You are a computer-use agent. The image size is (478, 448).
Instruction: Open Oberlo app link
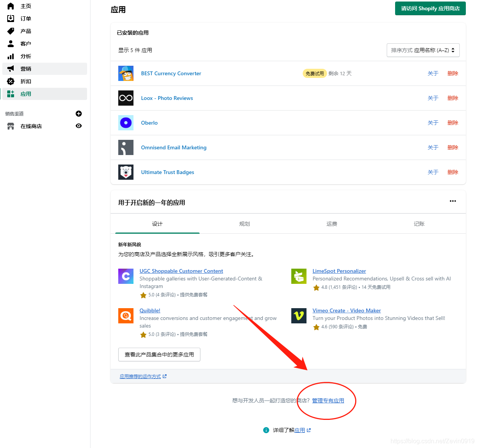(149, 123)
